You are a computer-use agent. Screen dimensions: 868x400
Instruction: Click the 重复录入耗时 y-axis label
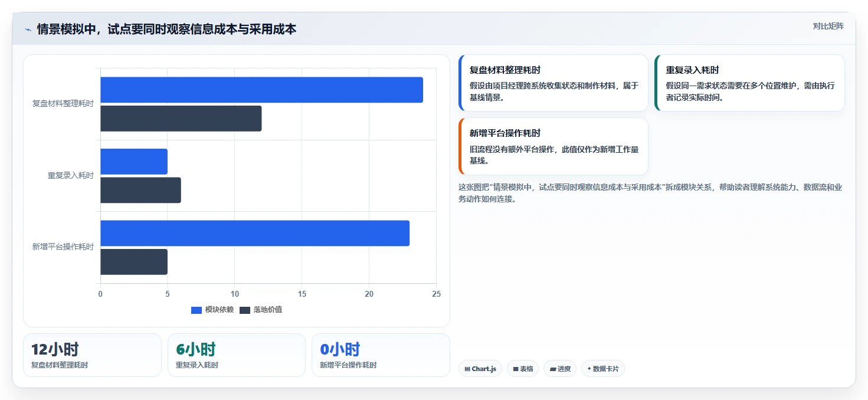(70, 175)
